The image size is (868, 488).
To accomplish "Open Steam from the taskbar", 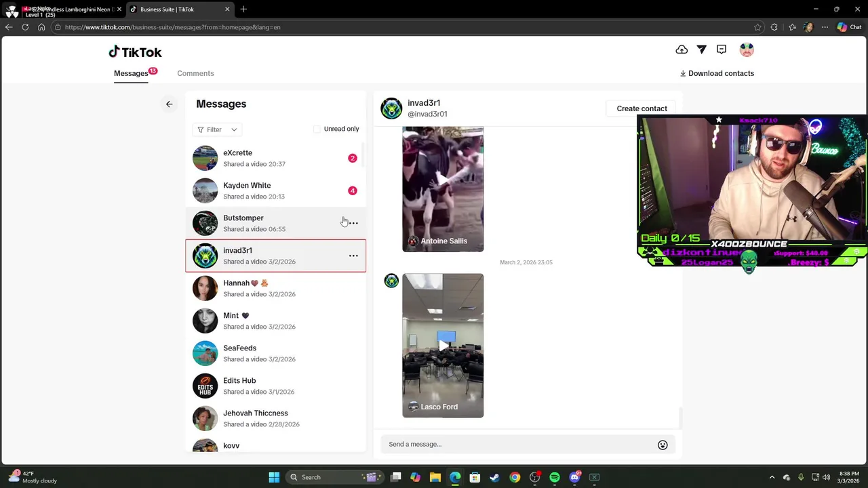I will tap(494, 477).
